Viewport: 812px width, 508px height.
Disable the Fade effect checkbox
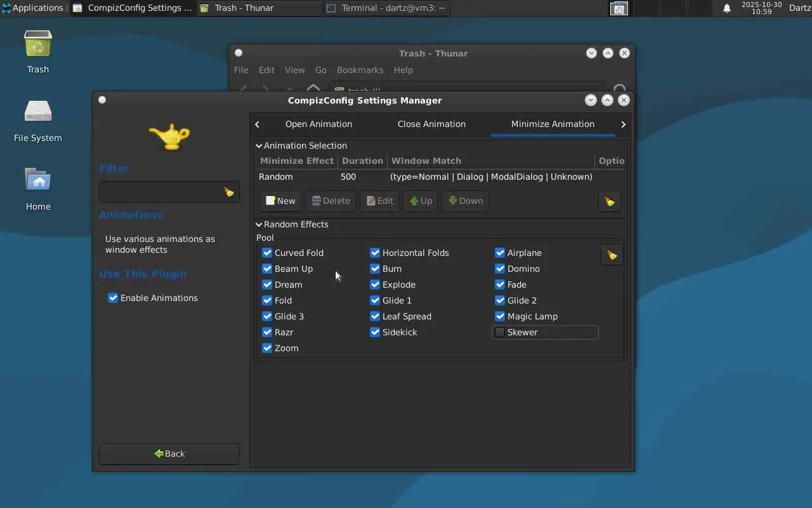click(x=500, y=284)
